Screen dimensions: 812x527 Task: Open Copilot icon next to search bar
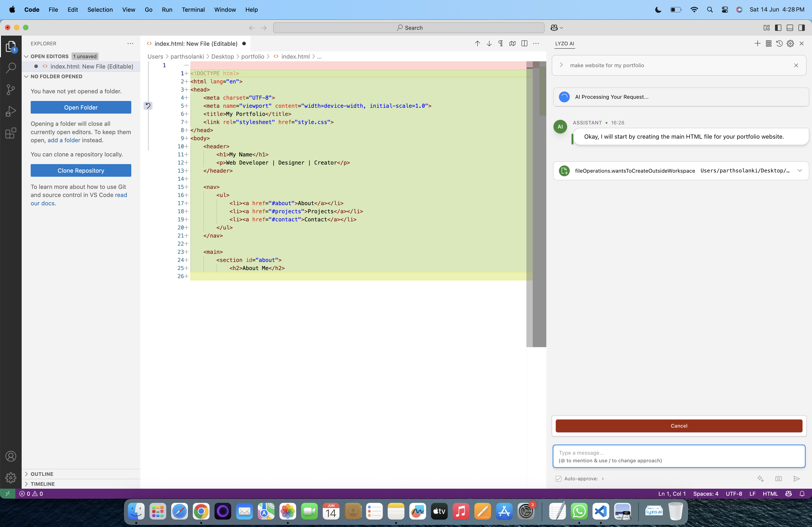coord(554,27)
